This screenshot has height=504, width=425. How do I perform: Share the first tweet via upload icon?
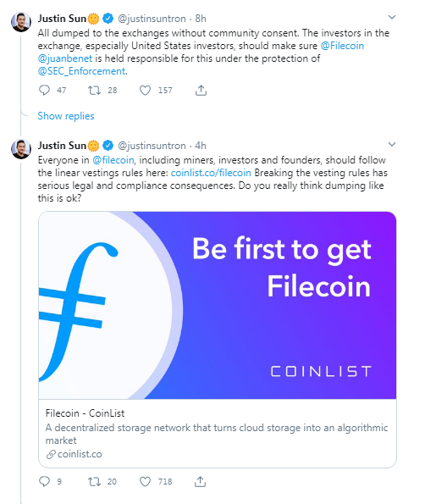[x=201, y=91]
